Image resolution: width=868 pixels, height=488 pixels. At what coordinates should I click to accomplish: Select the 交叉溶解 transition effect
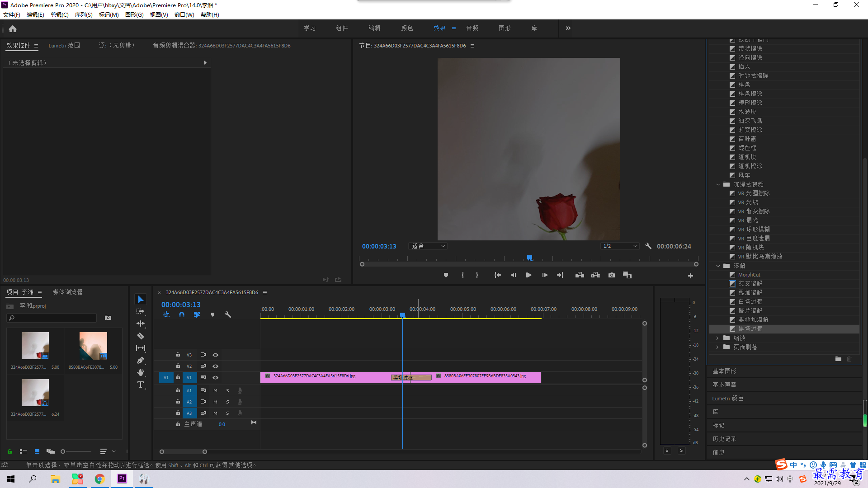pyautogui.click(x=750, y=284)
